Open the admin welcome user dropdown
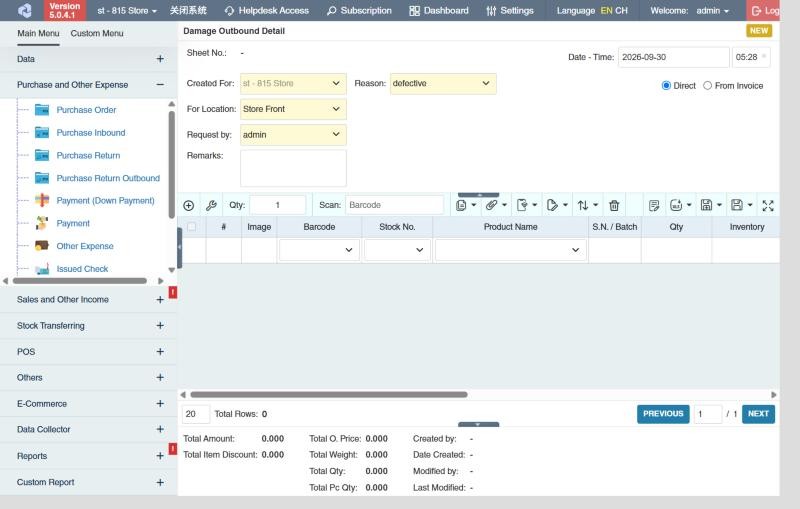This screenshot has height=509, width=800. 713,11
